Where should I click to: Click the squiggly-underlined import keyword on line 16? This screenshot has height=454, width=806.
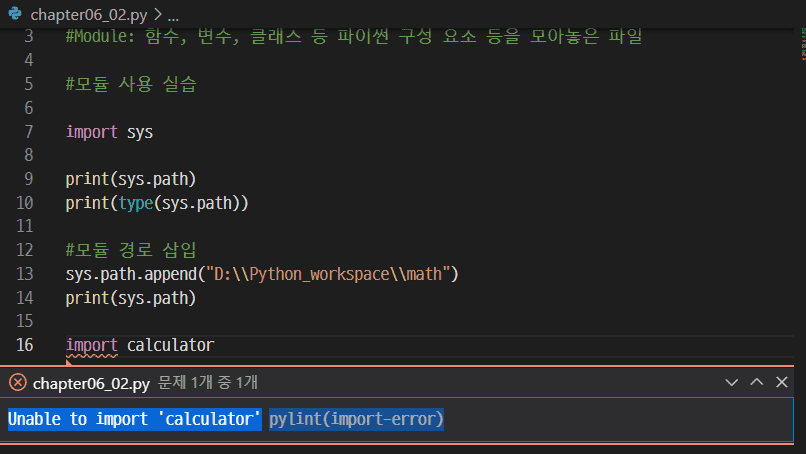(x=92, y=345)
